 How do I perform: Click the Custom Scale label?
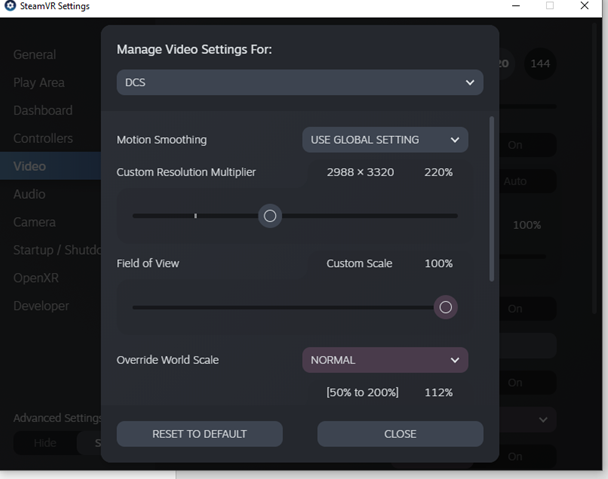(359, 263)
